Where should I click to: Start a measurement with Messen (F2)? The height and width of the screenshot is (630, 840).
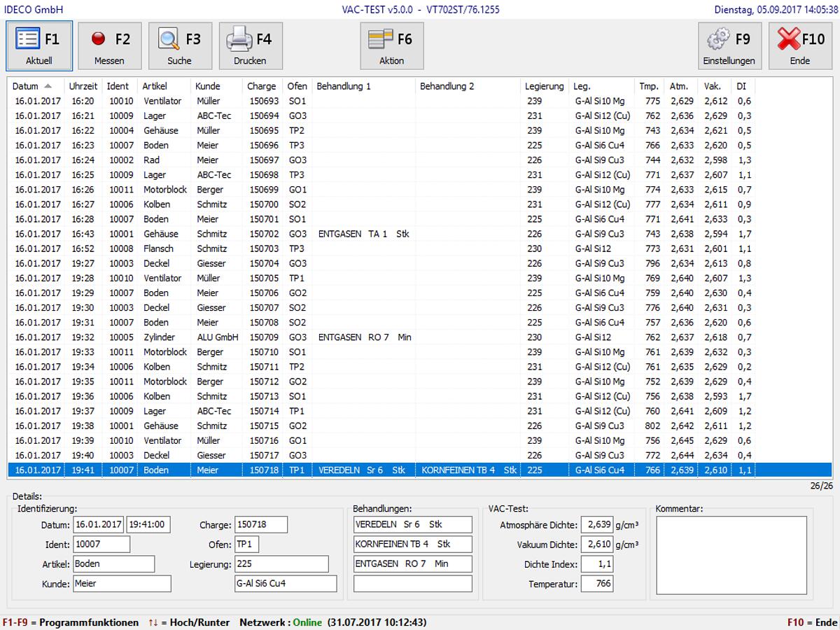click(109, 46)
